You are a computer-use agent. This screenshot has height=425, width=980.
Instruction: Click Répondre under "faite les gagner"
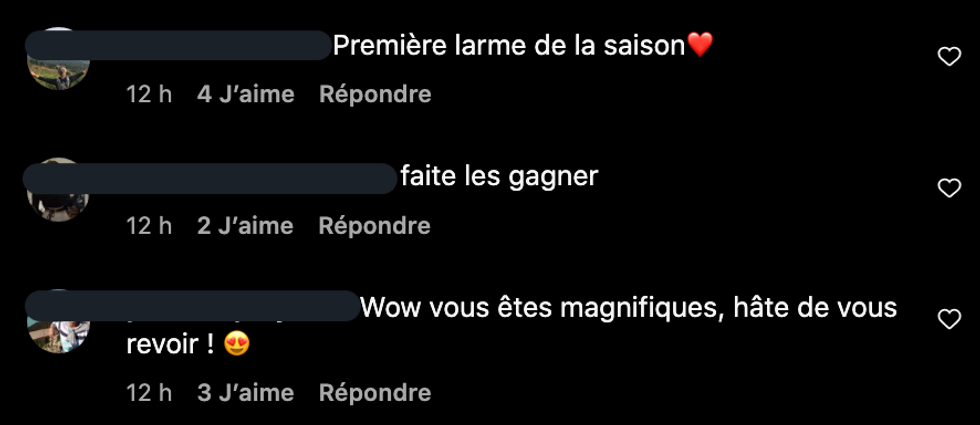click(374, 226)
